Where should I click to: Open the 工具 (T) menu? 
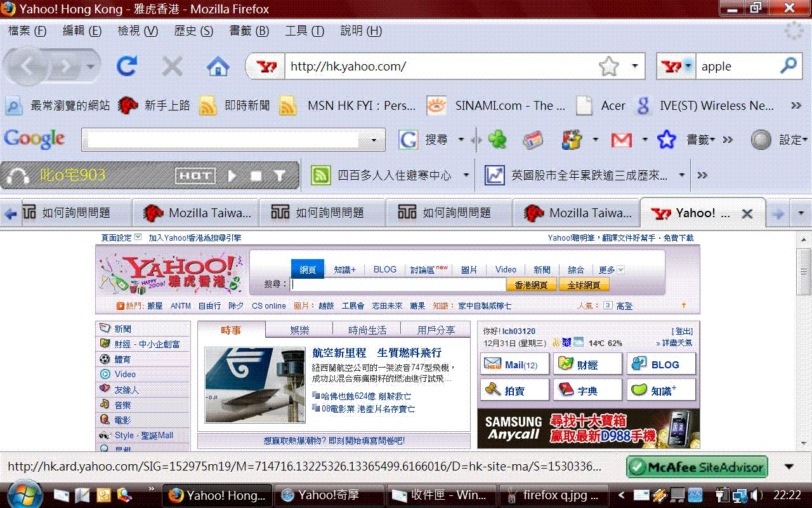304,30
